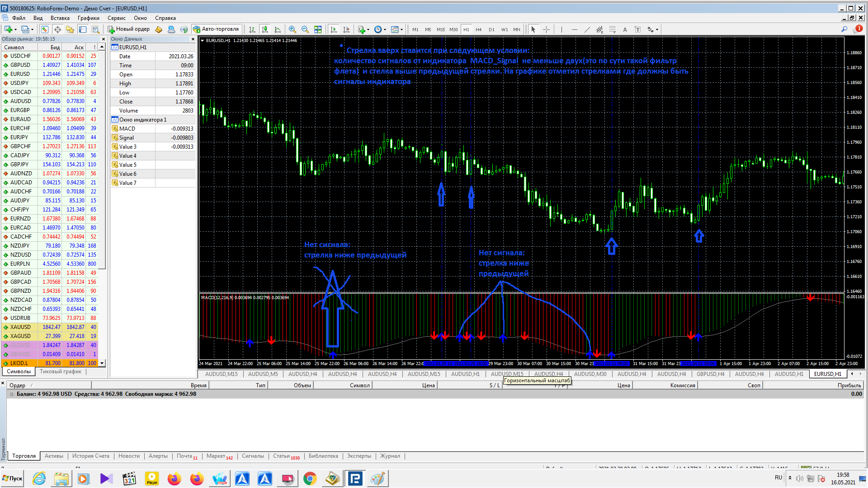
Task: Toggle the chart auto-scroll button
Action: click(334, 29)
